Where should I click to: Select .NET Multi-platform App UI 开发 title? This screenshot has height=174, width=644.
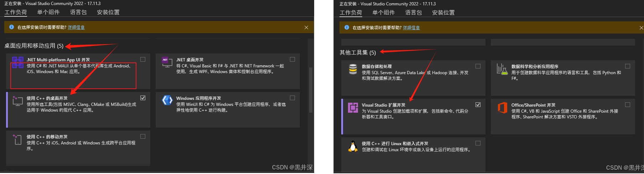58,60
